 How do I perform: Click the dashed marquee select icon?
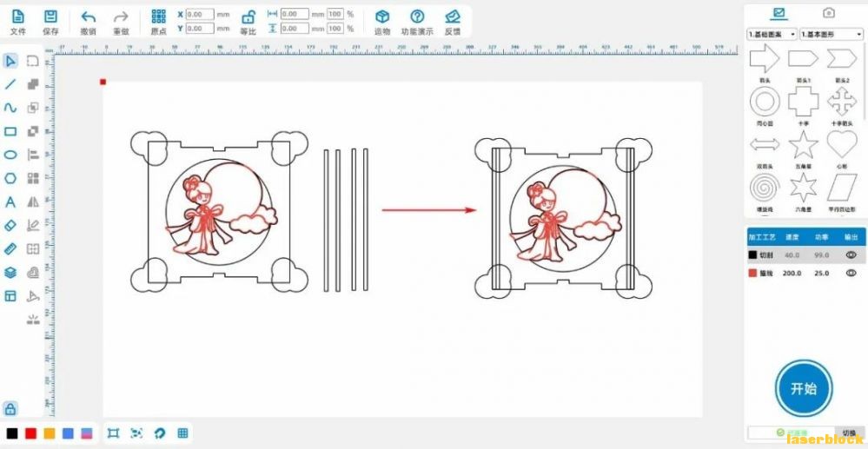click(x=33, y=61)
